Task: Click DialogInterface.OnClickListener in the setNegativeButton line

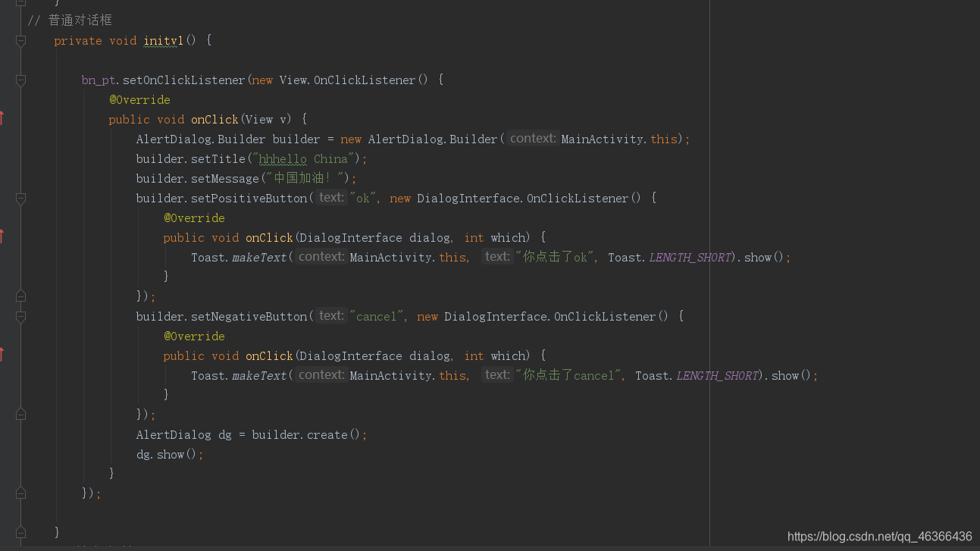Action: click(x=550, y=317)
